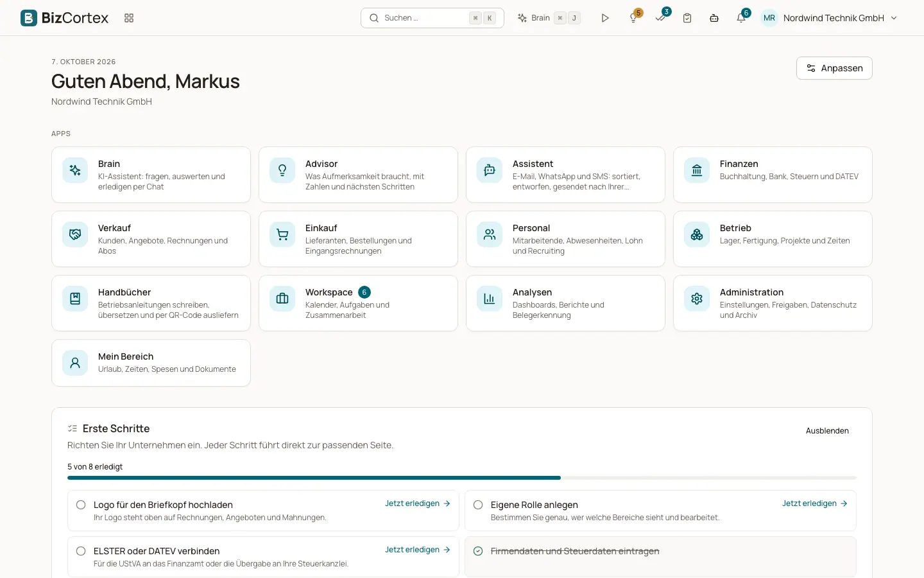Open the Assistent app card
This screenshot has height=578, width=924.
click(565, 175)
